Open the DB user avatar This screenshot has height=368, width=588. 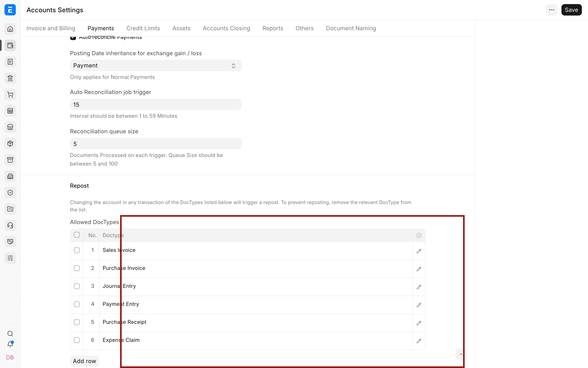point(10,357)
